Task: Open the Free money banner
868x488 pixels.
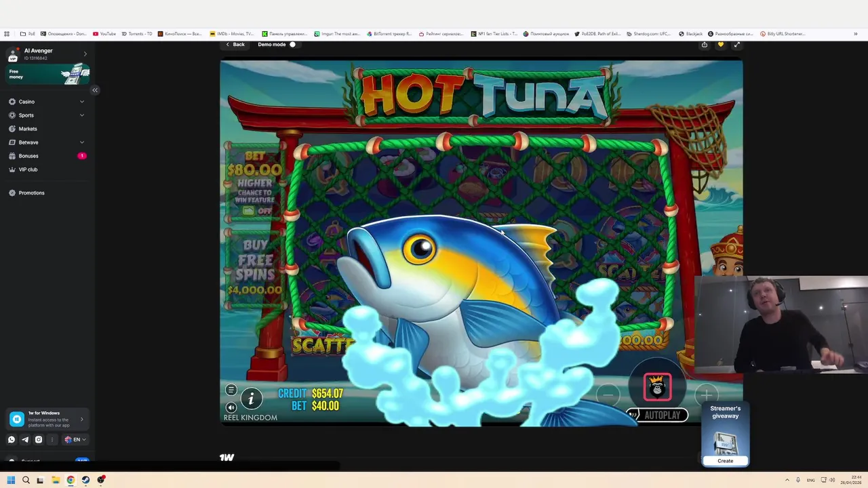Action: [x=48, y=74]
